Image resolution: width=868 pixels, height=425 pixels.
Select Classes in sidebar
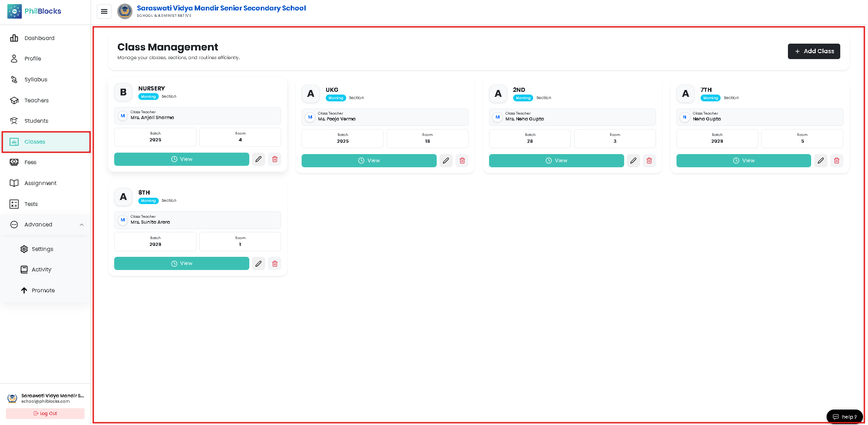pos(46,142)
